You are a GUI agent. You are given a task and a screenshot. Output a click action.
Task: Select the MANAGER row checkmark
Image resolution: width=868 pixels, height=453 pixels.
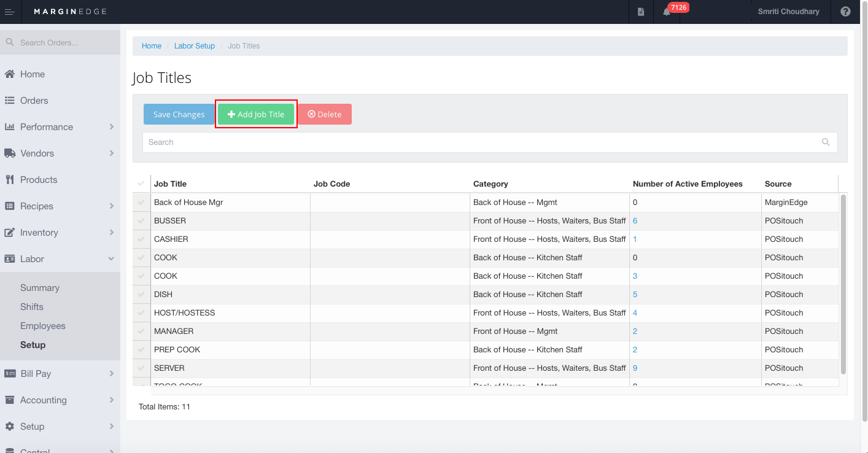tap(141, 331)
